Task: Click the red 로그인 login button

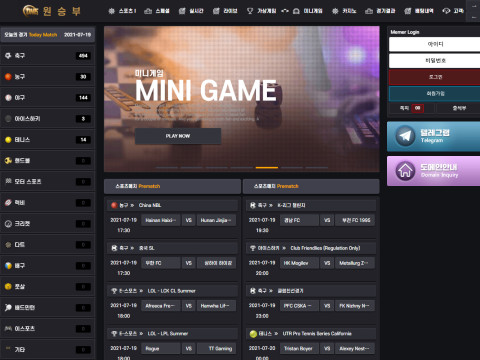Action: [435, 77]
